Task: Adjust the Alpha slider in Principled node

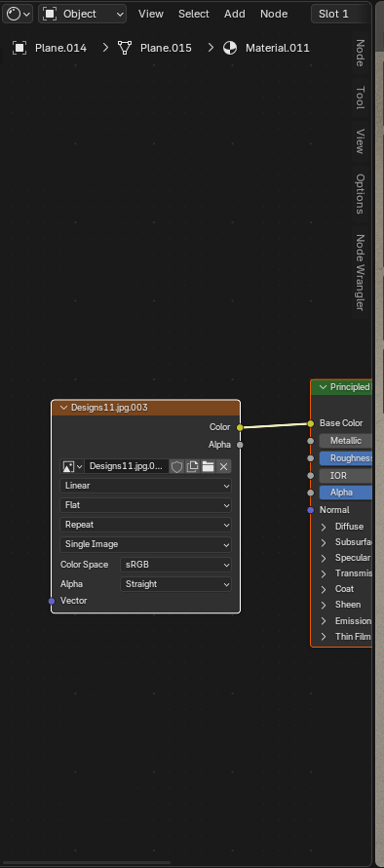Action: click(x=345, y=493)
